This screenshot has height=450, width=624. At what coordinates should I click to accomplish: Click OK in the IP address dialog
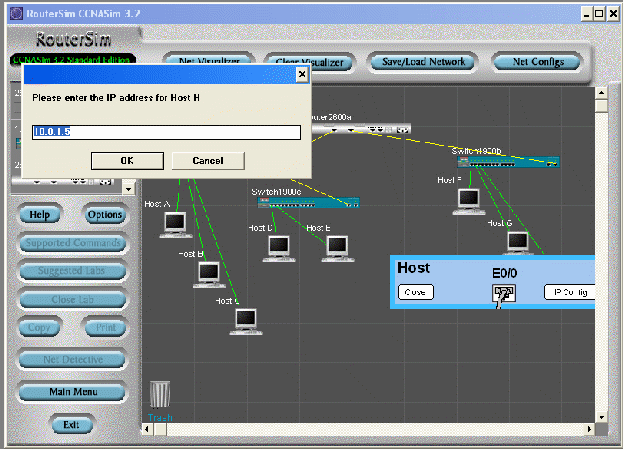(x=127, y=161)
